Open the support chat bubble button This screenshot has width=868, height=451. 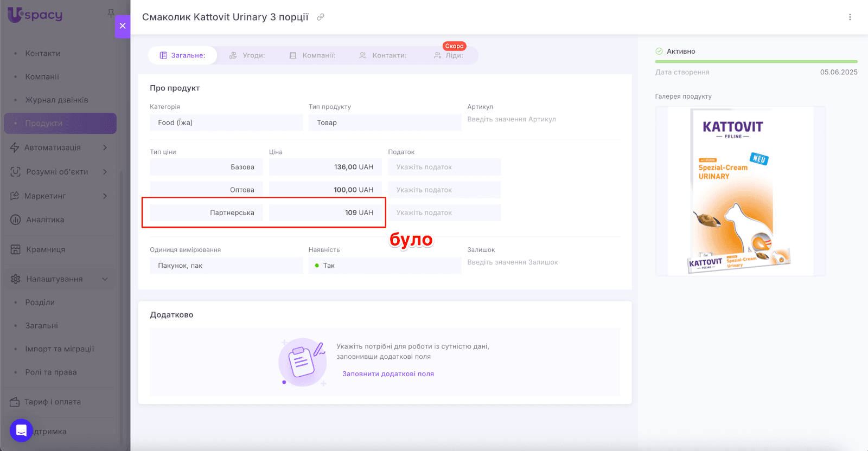(21, 430)
